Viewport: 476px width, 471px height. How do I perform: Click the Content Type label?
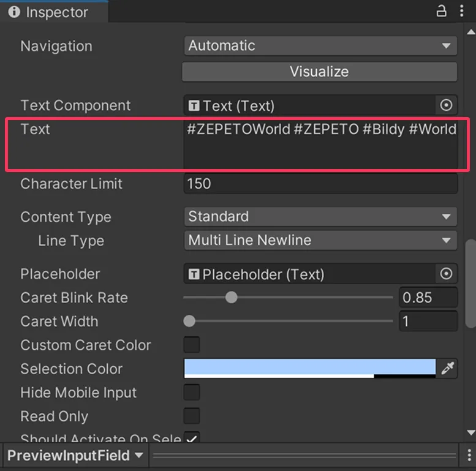[x=66, y=217]
